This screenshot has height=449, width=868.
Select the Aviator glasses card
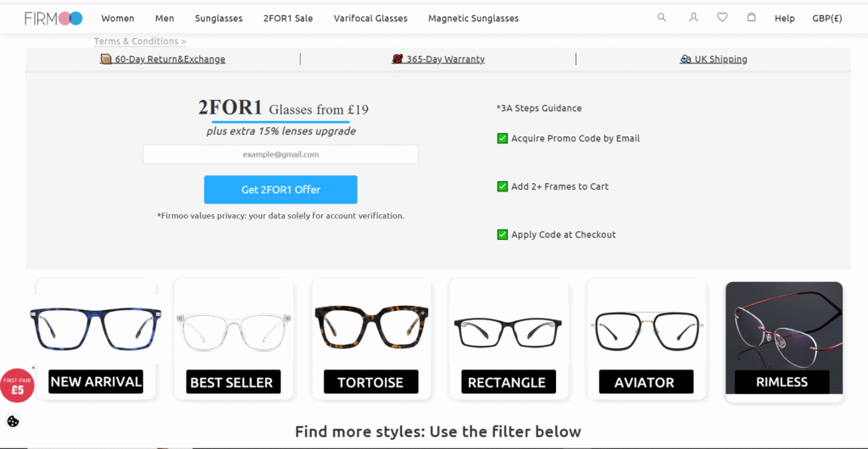click(x=647, y=340)
